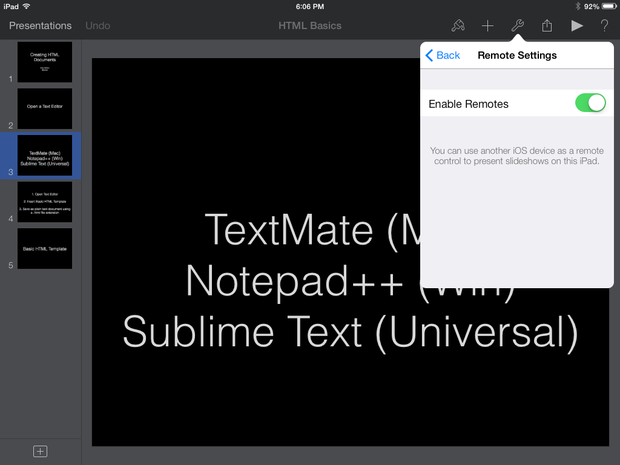Select slide 1 Creating HTML Documents thumbnail

point(45,62)
